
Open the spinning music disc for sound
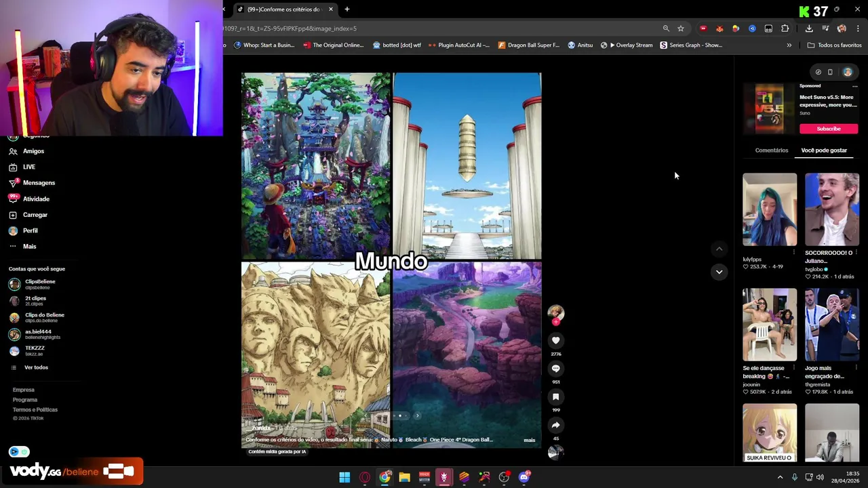click(x=555, y=453)
